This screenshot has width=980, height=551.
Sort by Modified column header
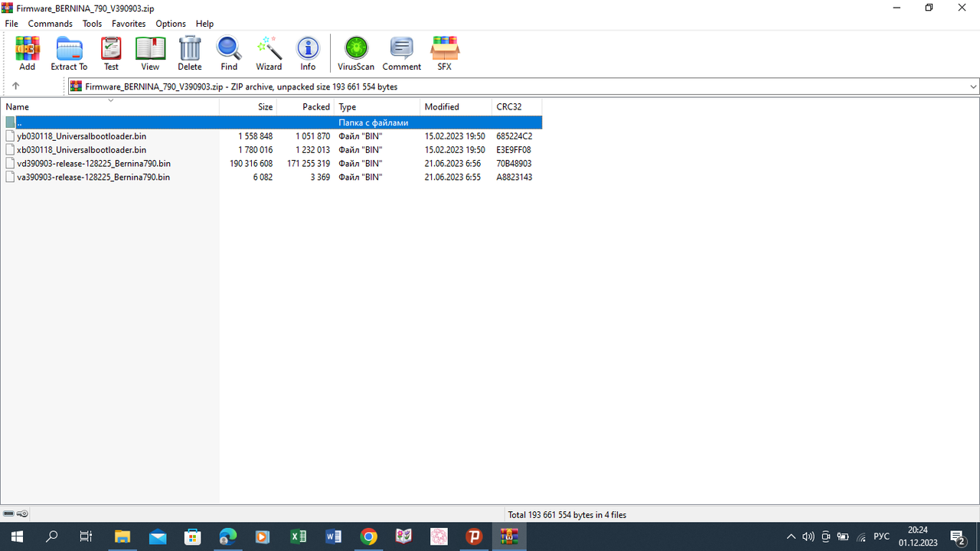click(456, 107)
